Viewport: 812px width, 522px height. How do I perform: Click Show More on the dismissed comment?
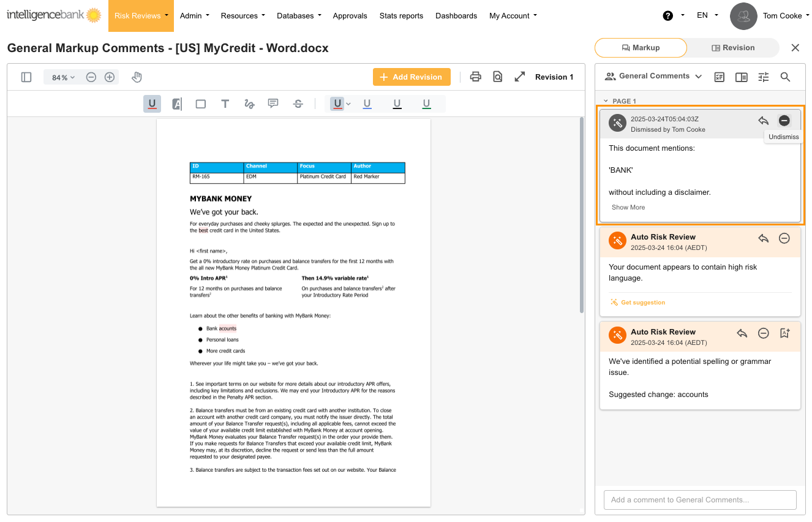point(628,207)
